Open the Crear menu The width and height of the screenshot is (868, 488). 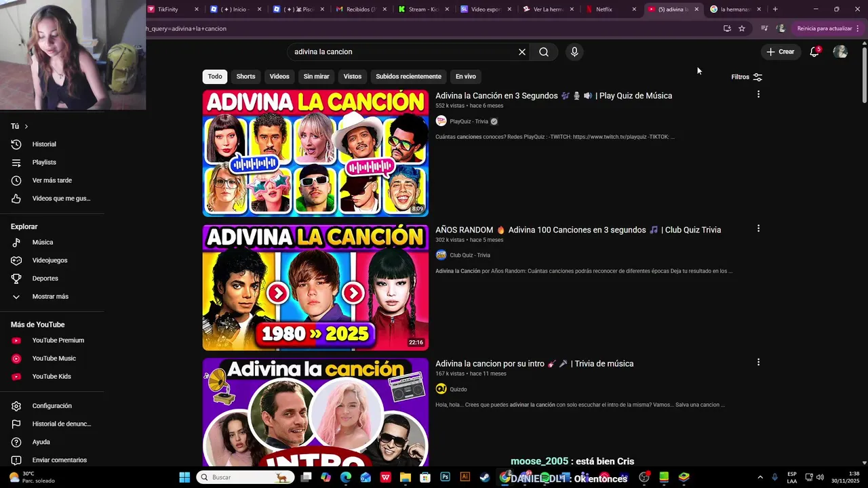[780, 52]
